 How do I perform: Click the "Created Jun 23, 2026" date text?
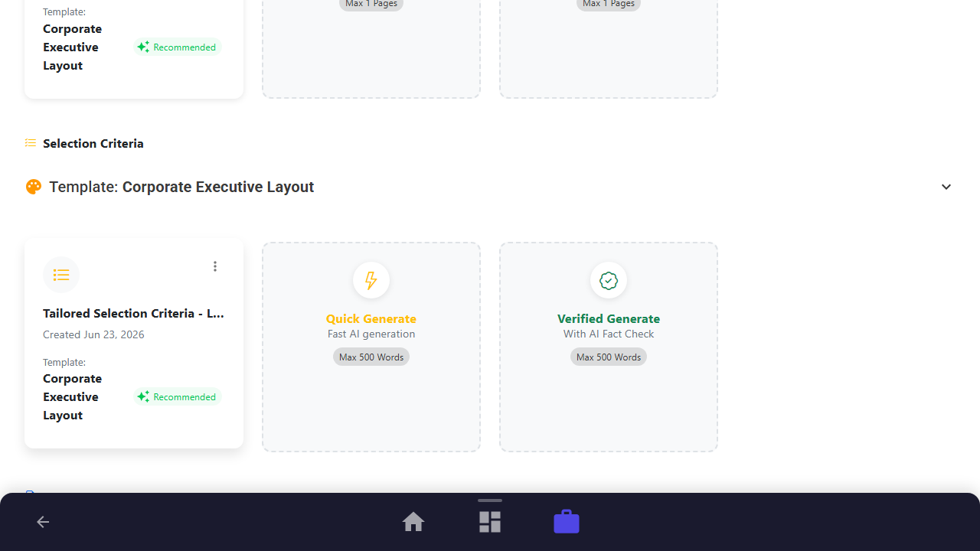coord(93,334)
